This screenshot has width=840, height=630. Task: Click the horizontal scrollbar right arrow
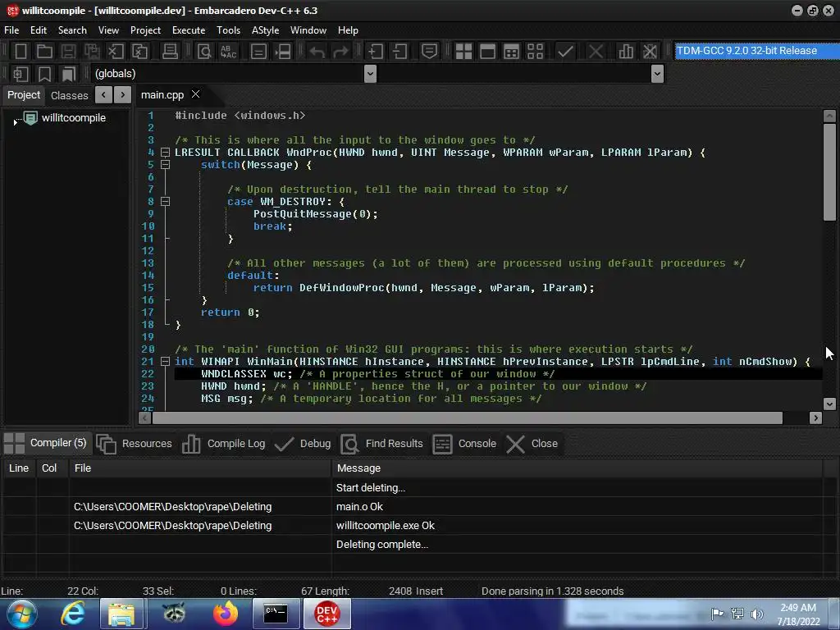(x=815, y=418)
